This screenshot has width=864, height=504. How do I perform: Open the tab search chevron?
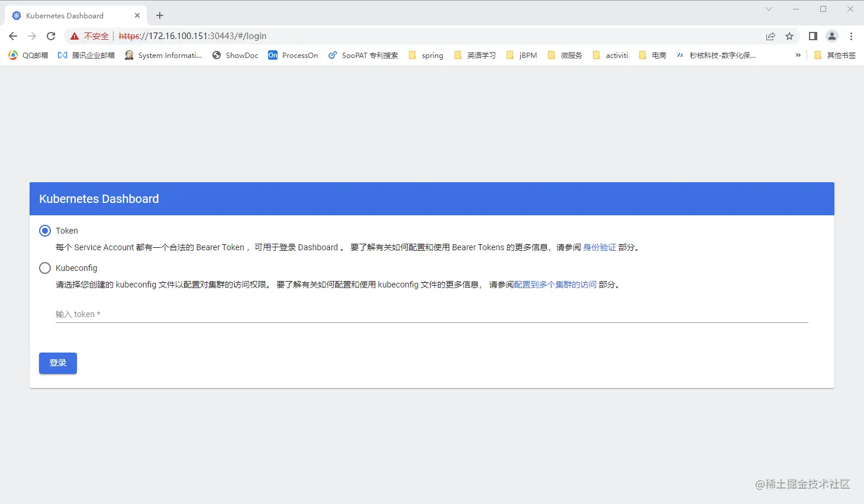769,9
